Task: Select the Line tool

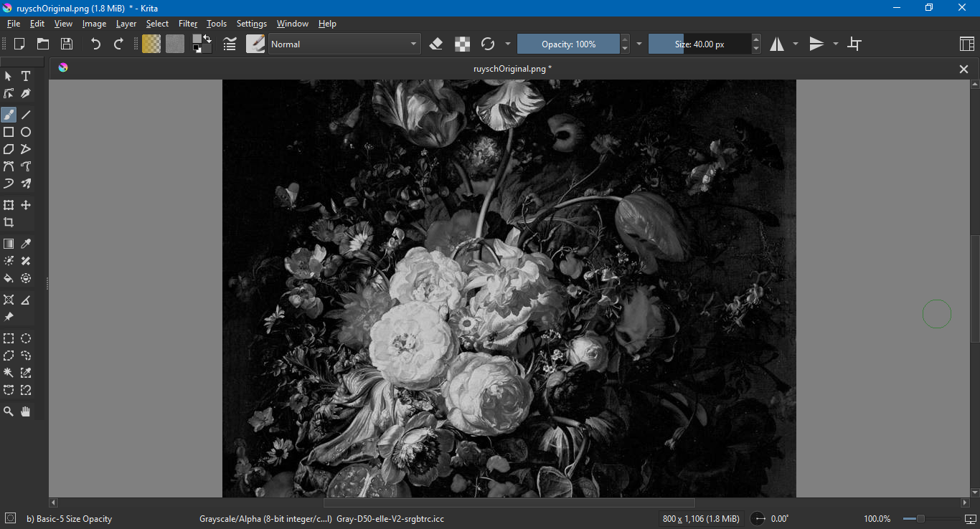Action: tap(26, 115)
